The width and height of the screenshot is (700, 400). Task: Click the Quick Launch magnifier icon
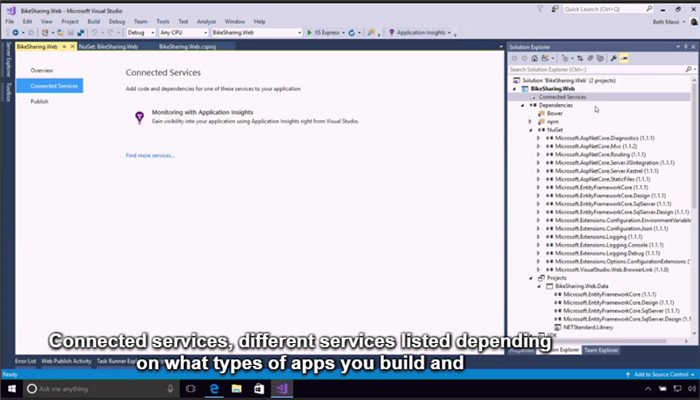[649, 9]
